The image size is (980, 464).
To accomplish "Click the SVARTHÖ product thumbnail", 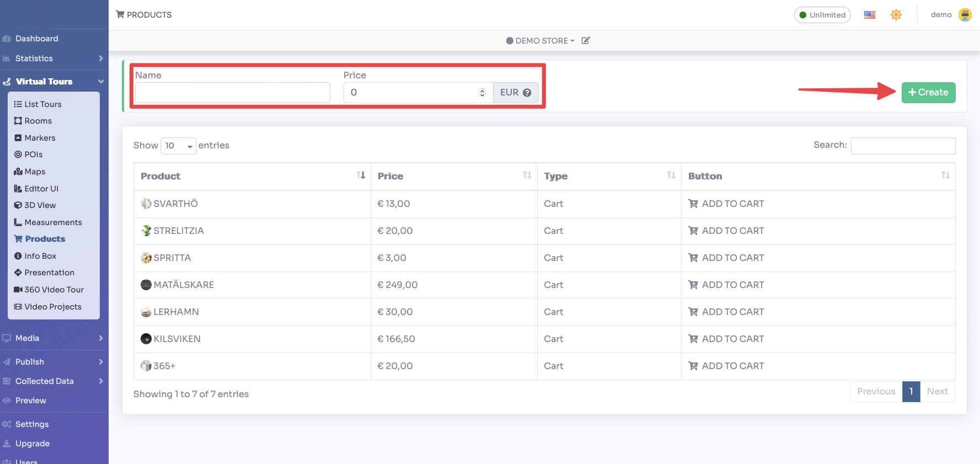I will 146,204.
